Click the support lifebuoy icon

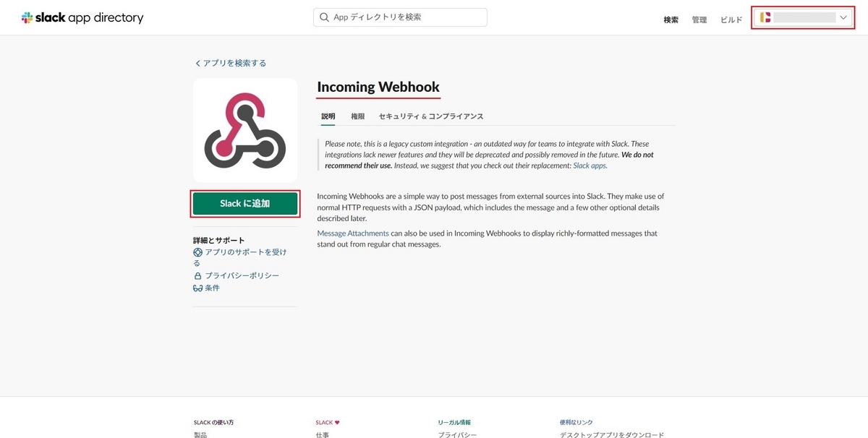pyautogui.click(x=197, y=252)
